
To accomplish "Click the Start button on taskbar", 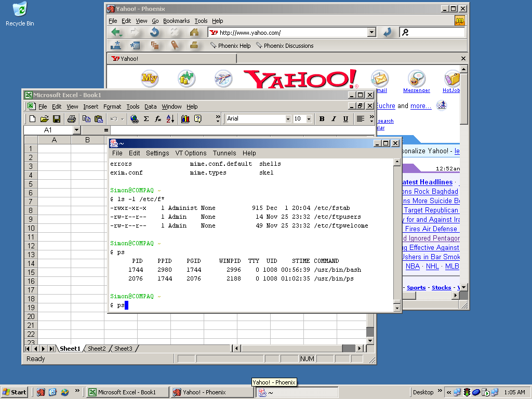I will (x=14, y=392).
